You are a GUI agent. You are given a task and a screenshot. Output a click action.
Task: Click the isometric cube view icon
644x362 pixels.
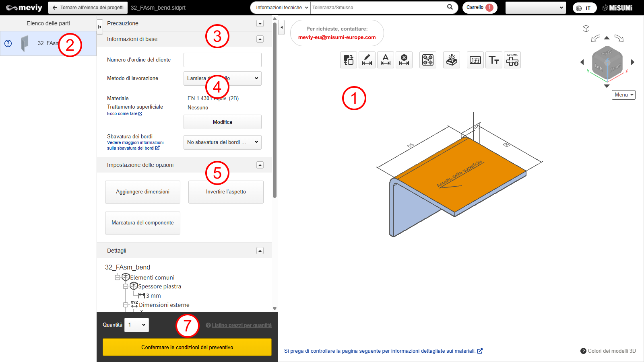point(586,29)
